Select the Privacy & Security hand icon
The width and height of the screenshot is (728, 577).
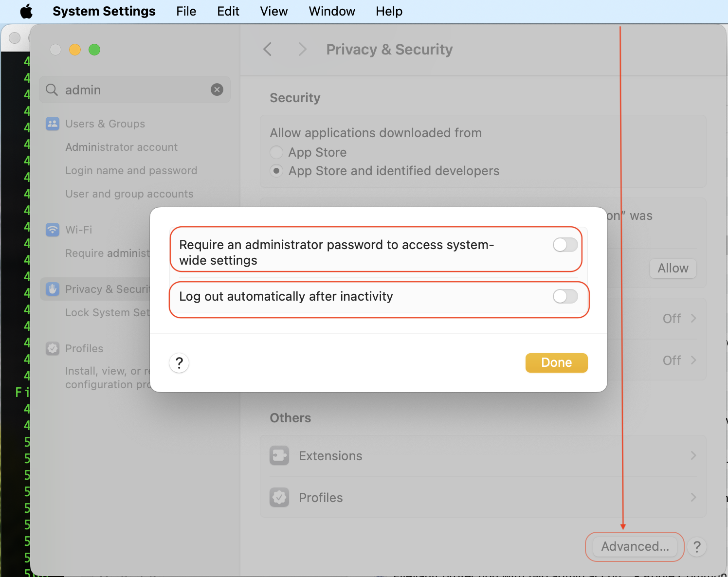tap(52, 288)
